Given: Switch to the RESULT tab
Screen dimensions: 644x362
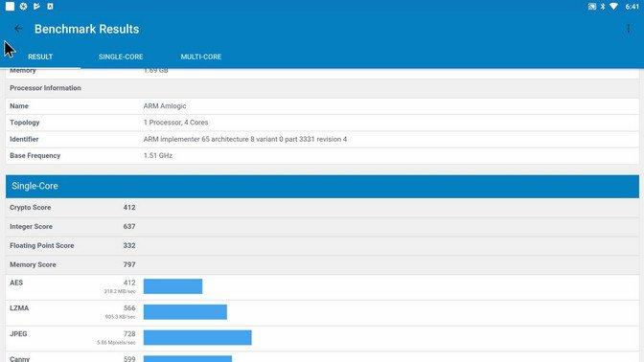Looking at the screenshot, I should (40, 57).
